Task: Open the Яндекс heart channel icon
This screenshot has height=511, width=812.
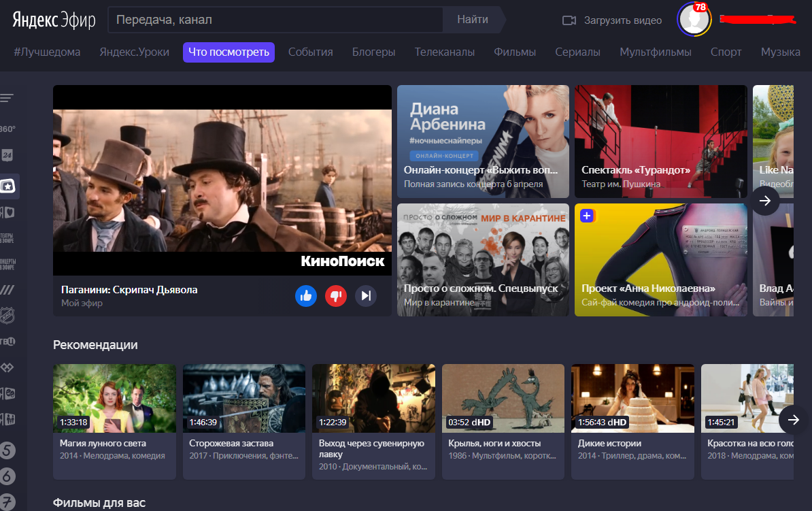Action: 7,212
